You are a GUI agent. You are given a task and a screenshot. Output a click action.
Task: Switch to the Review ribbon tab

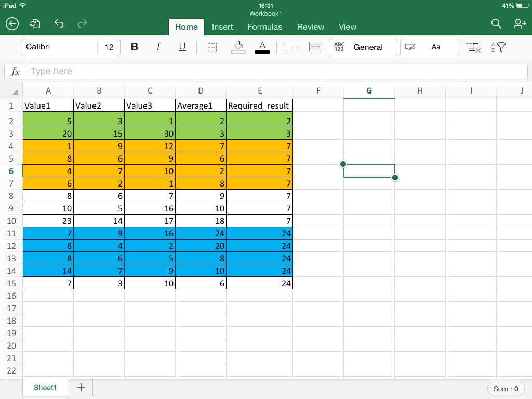pyautogui.click(x=310, y=27)
